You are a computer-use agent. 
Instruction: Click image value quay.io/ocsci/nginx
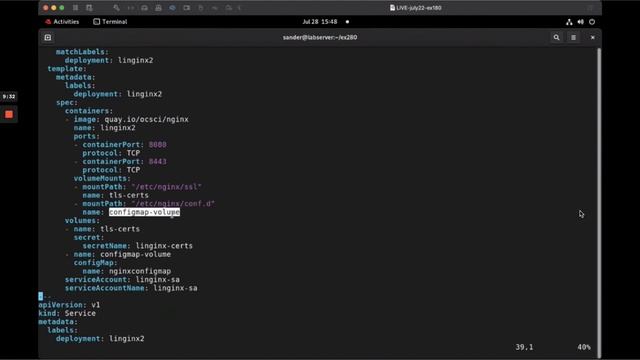pos(147,119)
